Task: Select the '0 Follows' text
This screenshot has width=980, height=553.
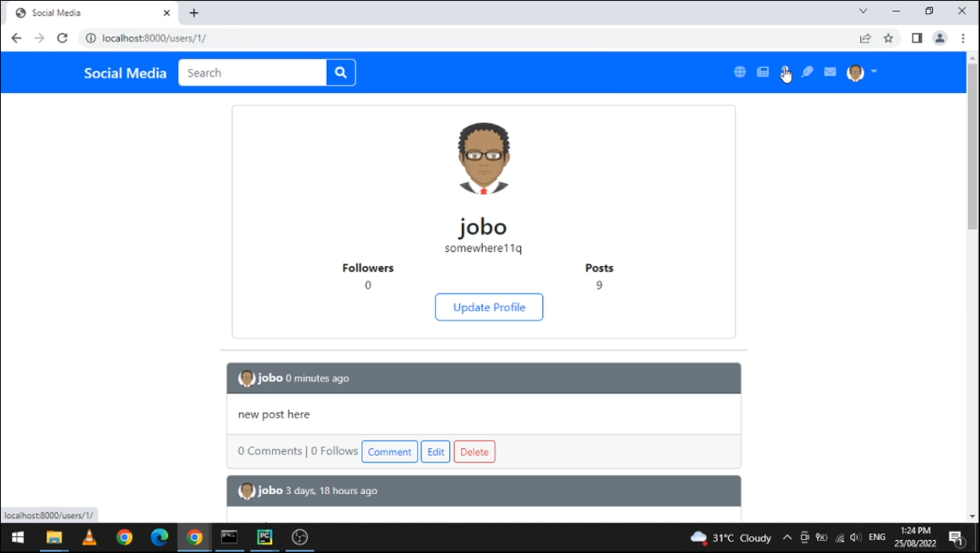Action: [x=334, y=451]
